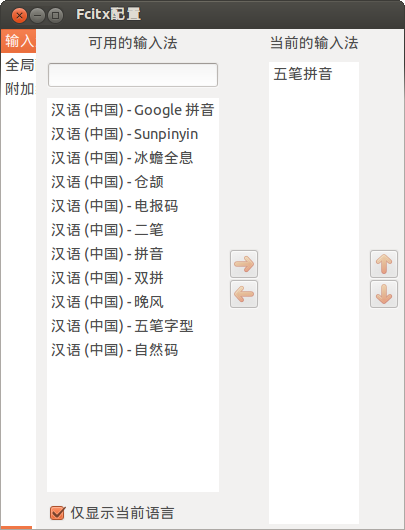Switch to the 输入 tab
The image size is (405, 530).
tap(19, 41)
